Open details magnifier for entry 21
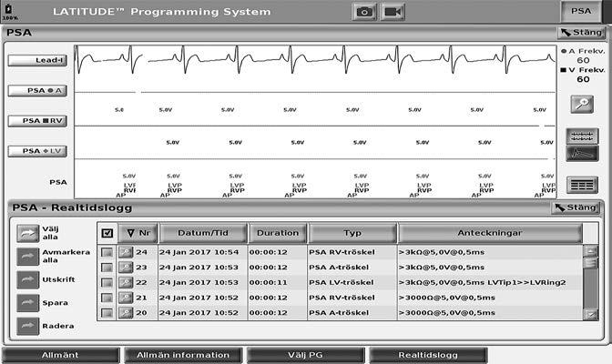612x364 pixels. (126, 298)
